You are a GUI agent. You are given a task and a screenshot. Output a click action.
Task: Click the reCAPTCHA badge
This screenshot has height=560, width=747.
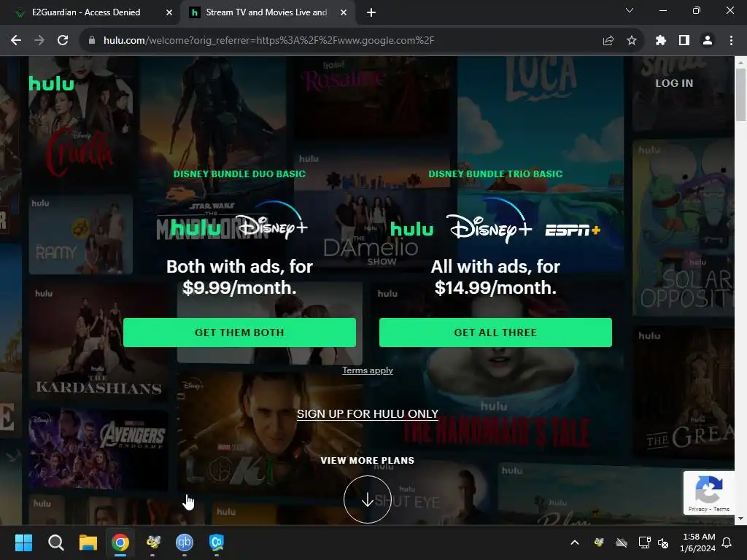pyautogui.click(x=709, y=493)
